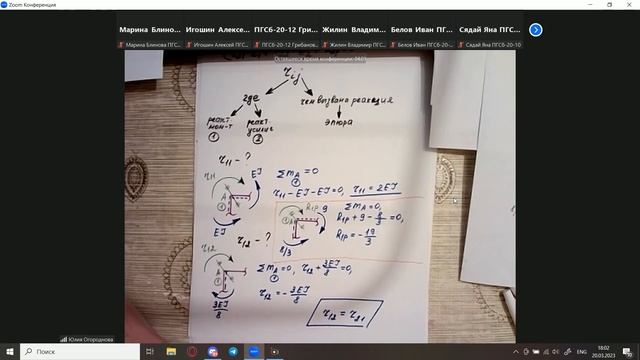Open the recorder app on the taskbar
640x360 pixels.
[x=275, y=351]
